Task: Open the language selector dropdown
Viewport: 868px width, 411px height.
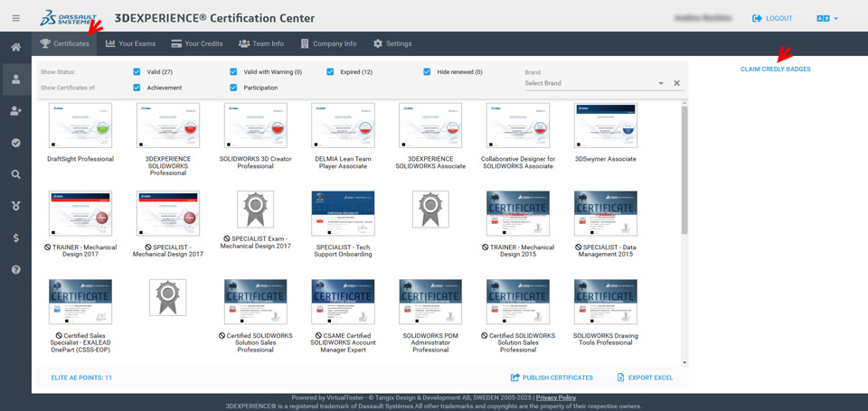Action: (x=827, y=18)
